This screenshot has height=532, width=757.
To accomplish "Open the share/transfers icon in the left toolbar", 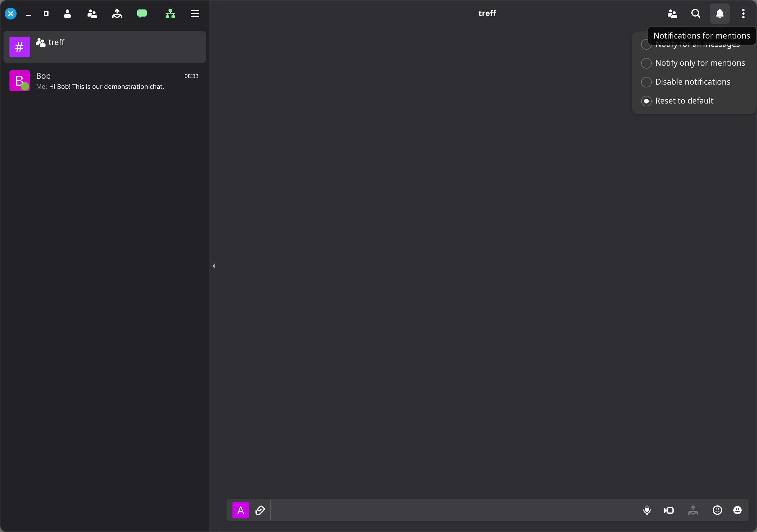I will pos(117,14).
